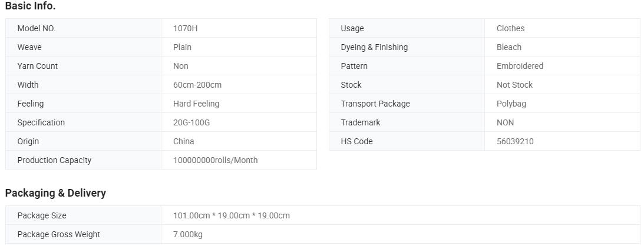This screenshot has height=249, width=644.
Task: Click the Packaging & Delivery heading
Action: pos(55,193)
